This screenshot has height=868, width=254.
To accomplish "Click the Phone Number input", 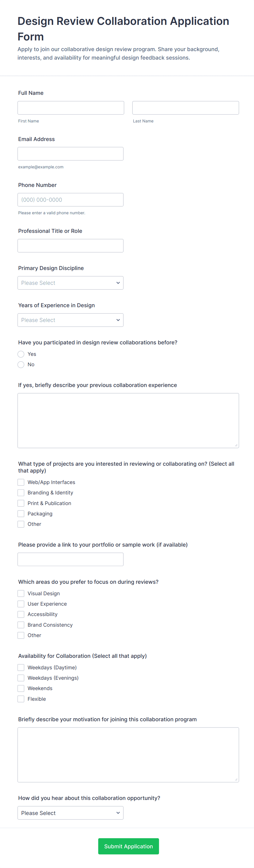I will point(70,200).
